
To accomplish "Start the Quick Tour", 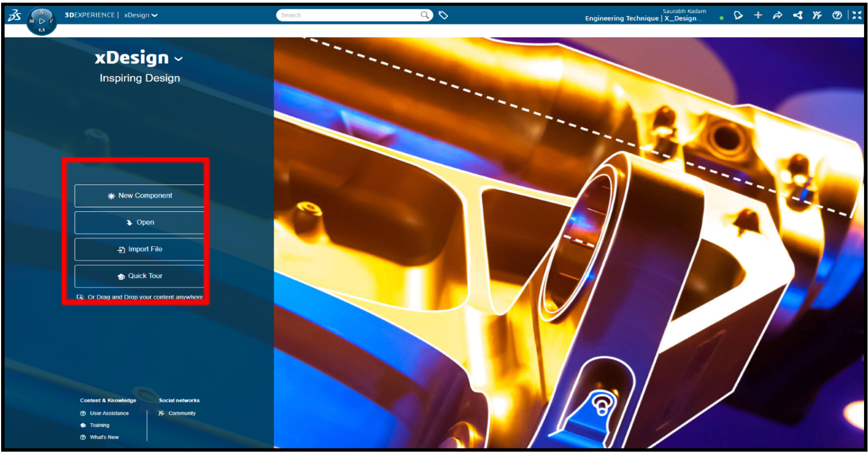I will (140, 276).
